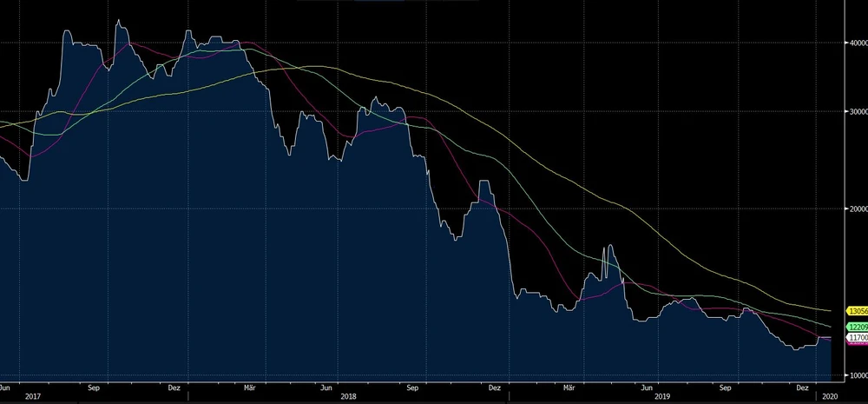
Task: Click the Jun label in 2018
Action: tap(327, 387)
